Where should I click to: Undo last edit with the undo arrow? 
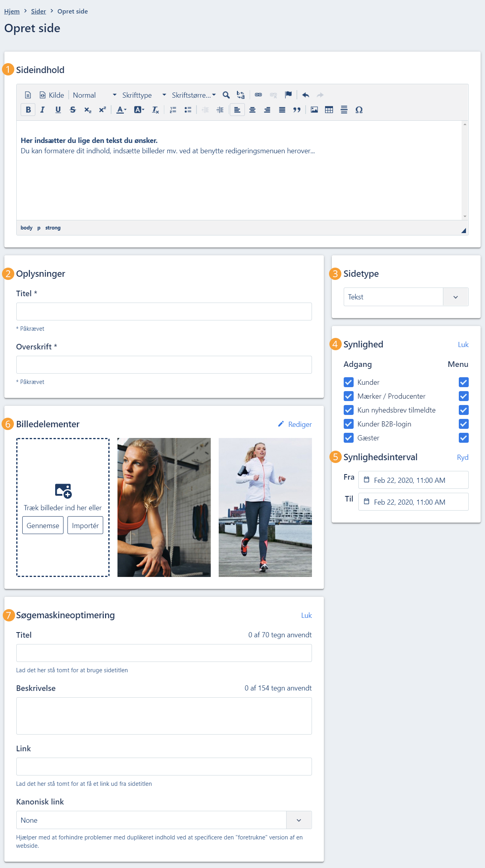[x=306, y=95]
